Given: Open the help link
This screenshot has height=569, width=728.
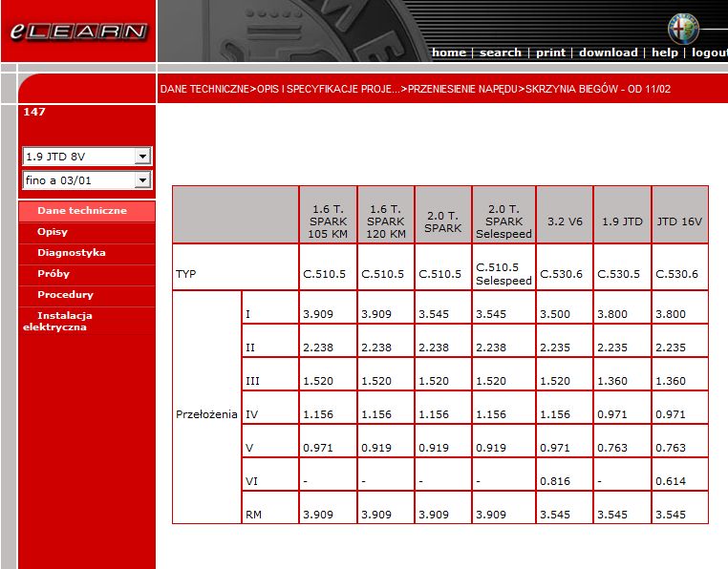Looking at the screenshot, I should pyautogui.click(x=665, y=53).
